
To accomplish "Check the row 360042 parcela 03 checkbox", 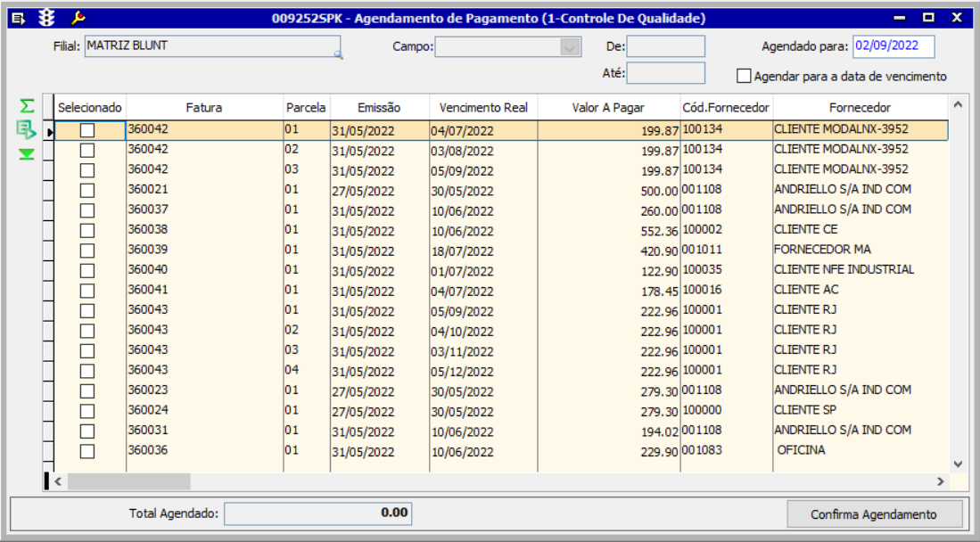I will (87, 170).
